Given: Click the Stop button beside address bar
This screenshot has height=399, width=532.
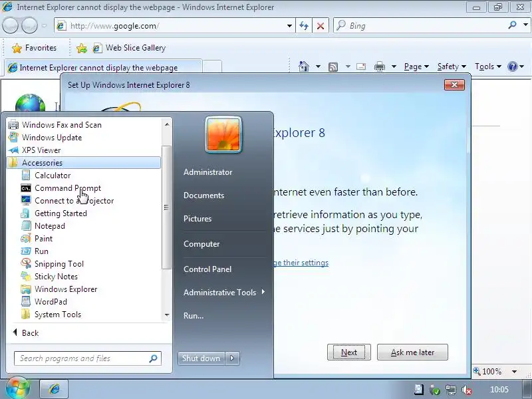Looking at the screenshot, I should click(x=321, y=26).
